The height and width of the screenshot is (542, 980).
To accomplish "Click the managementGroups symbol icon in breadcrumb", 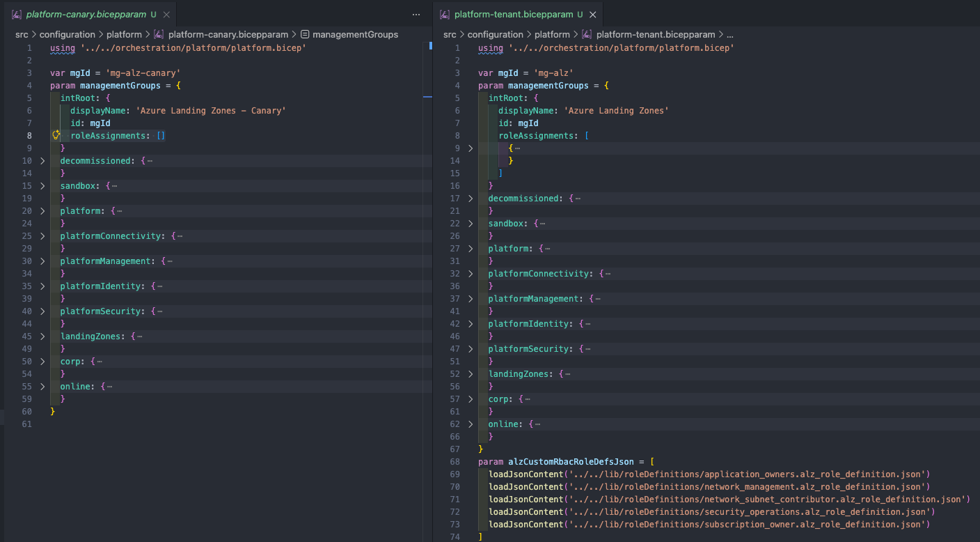I will click(x=305, y=34).
